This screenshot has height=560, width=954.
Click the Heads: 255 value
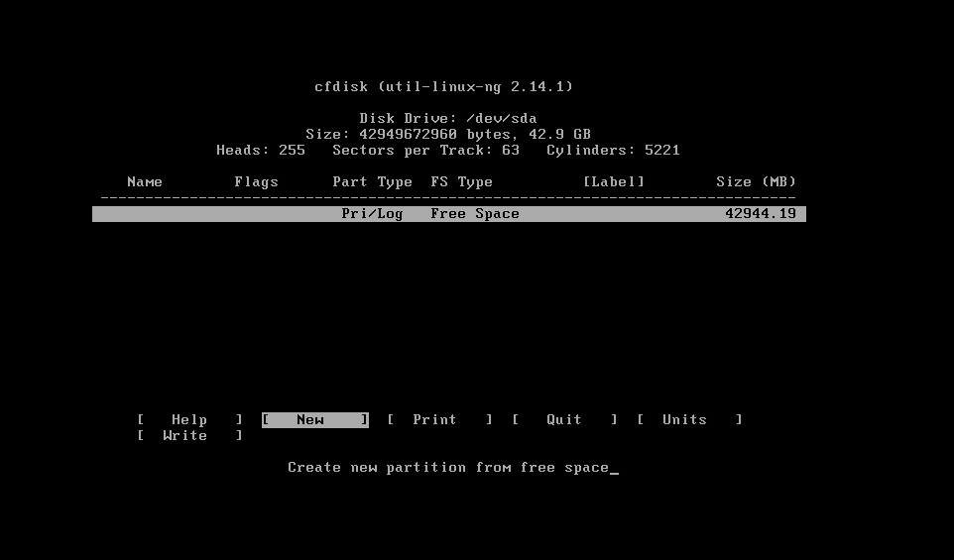click(261, 151)
